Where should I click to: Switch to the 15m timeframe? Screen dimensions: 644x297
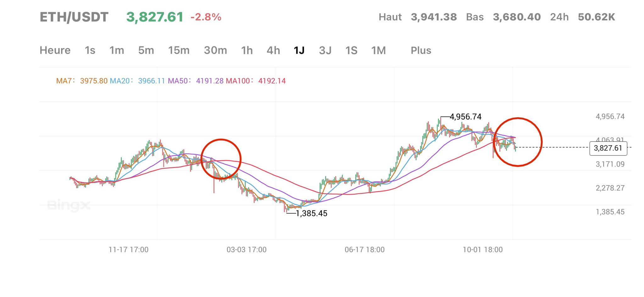click(x=179, y=50)
